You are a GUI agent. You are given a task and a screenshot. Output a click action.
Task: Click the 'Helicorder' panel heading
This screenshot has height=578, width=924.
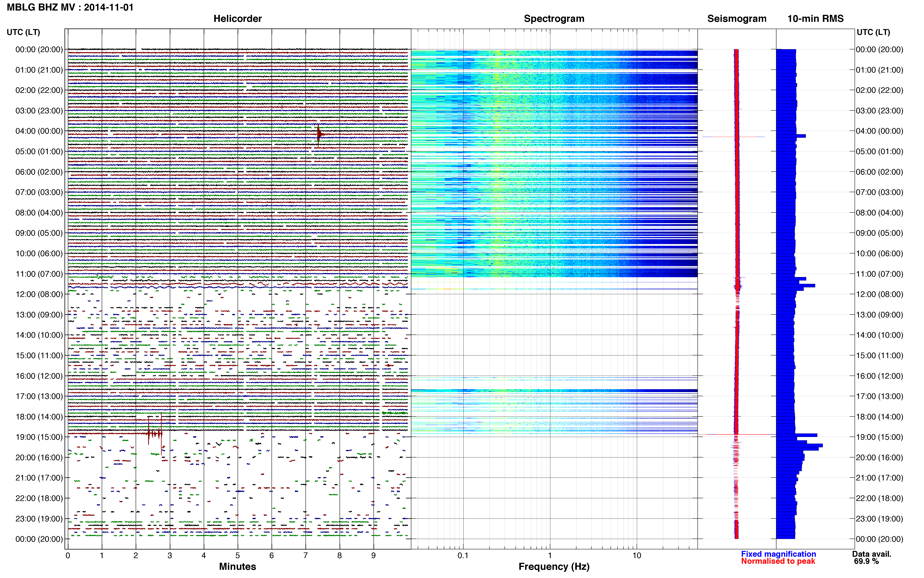[238, 19]
